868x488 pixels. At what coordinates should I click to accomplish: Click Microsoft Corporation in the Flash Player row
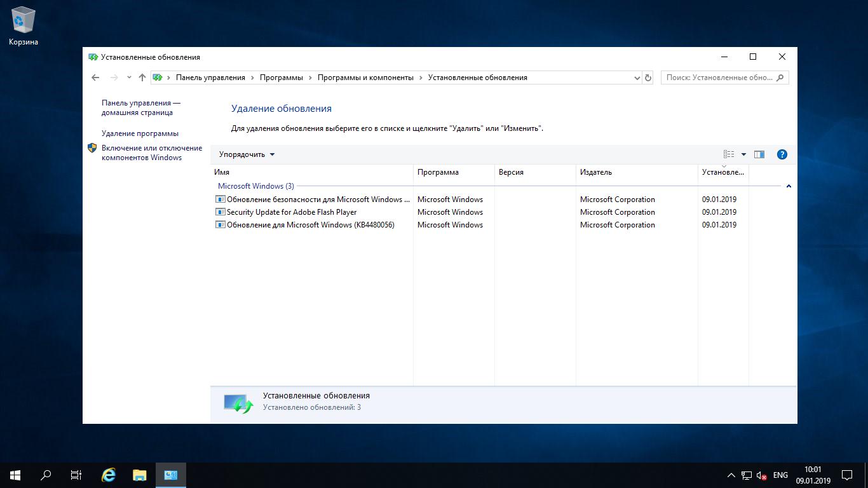point(618,212)
